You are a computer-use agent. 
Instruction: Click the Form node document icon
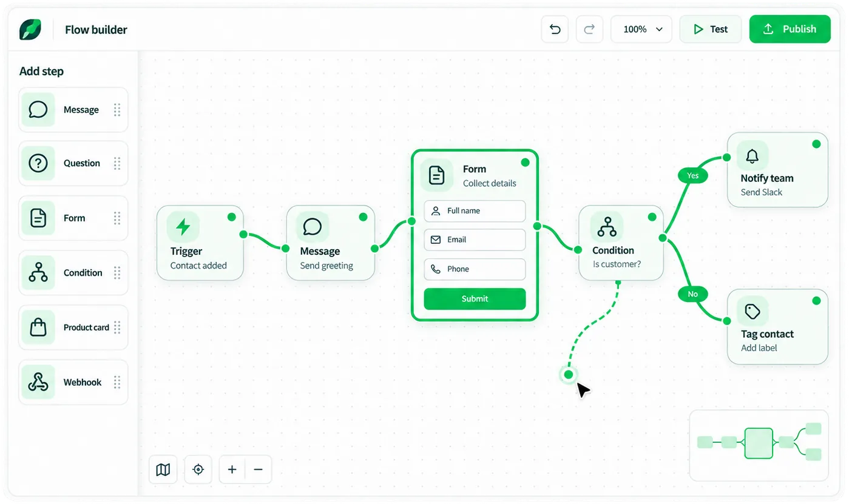point(436,175)
